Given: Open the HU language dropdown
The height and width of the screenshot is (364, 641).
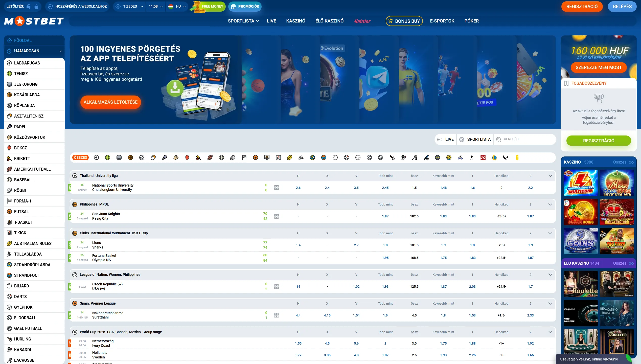Looking at the screenshot, I should point(177,6).
